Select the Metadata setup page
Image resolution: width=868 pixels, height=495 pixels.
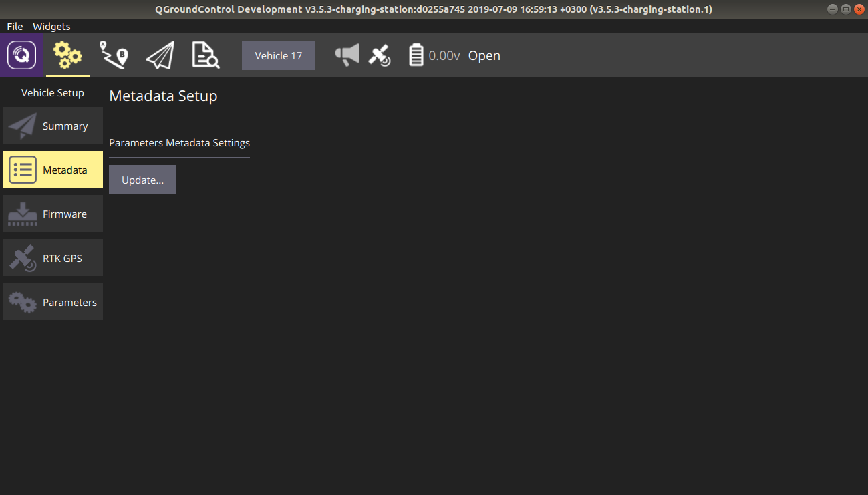click(x=53, y=170)
